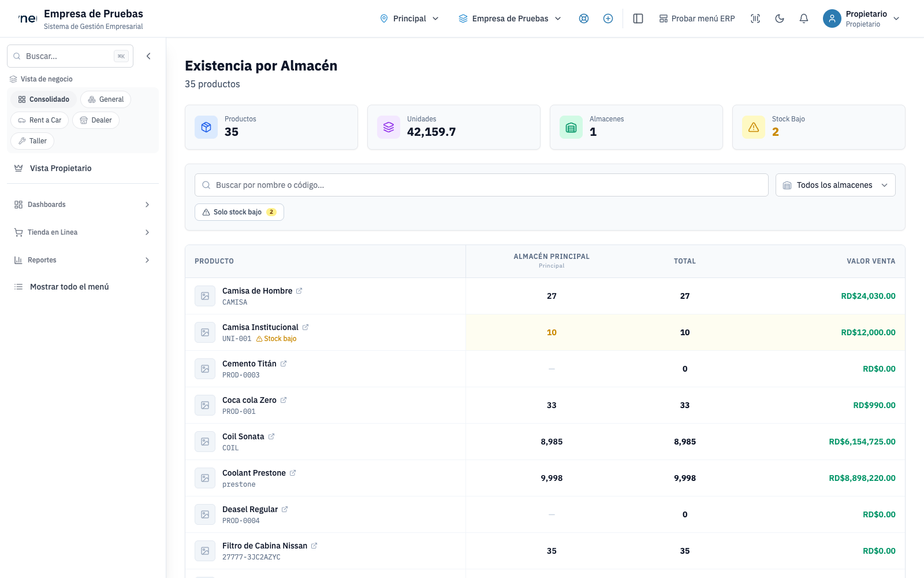The height and width of the screenshot is (578, 924).
Task: Click the Productos summary card
Action: coord(271,127)
